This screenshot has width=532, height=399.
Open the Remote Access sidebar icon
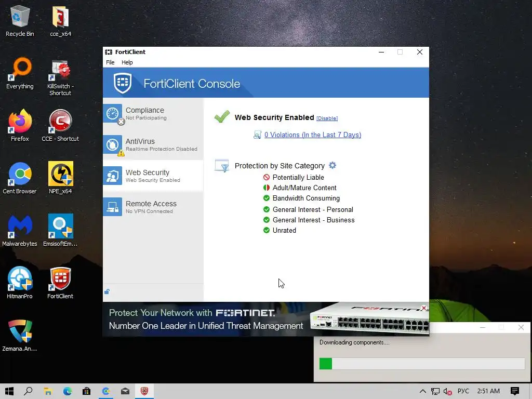(113, 207)
